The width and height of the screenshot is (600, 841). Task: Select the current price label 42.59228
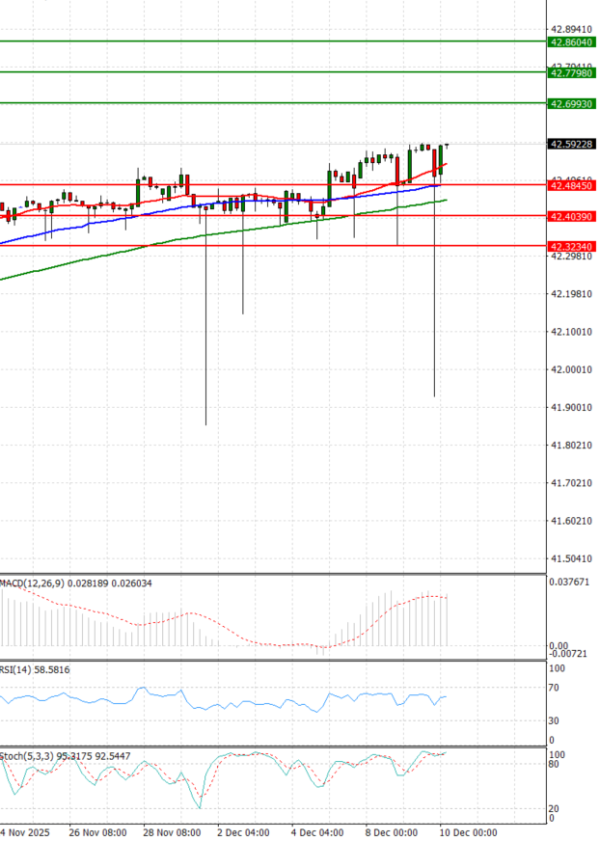[x=572, y=144]
